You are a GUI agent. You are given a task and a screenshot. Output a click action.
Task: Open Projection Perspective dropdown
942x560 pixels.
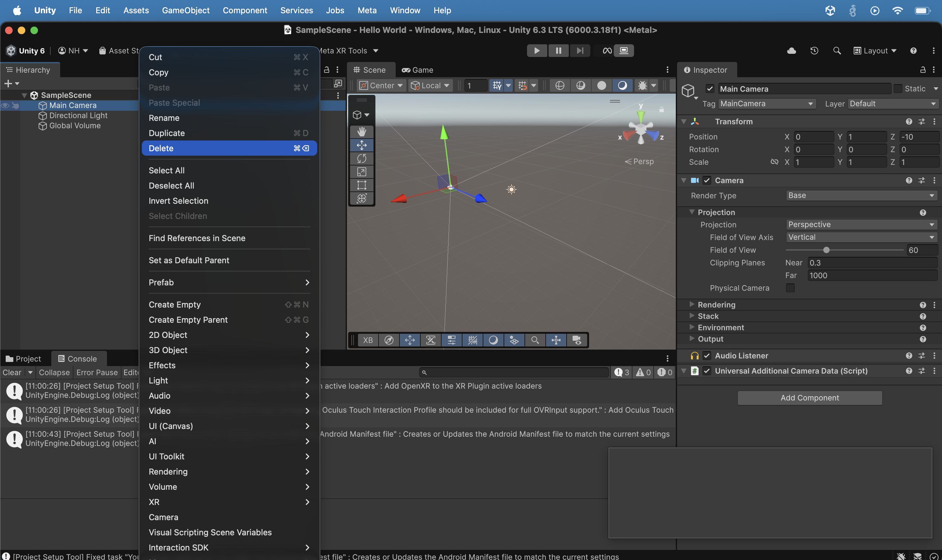861,225
